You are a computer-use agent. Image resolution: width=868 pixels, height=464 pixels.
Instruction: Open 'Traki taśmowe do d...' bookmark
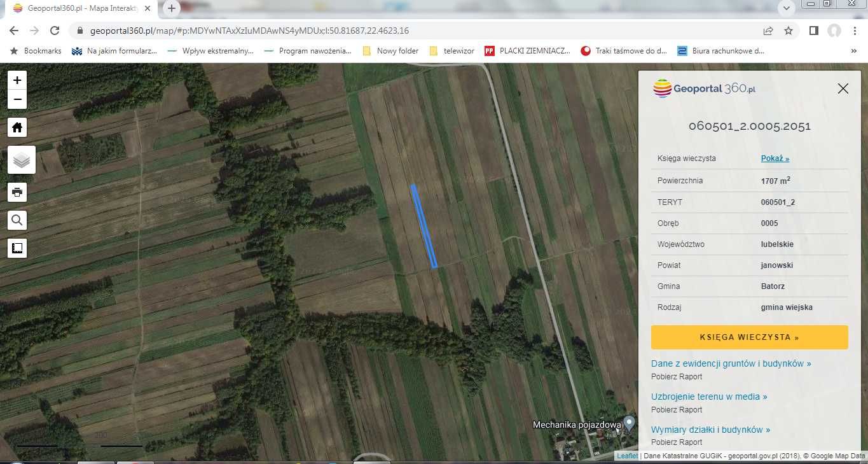pos(624,51)
